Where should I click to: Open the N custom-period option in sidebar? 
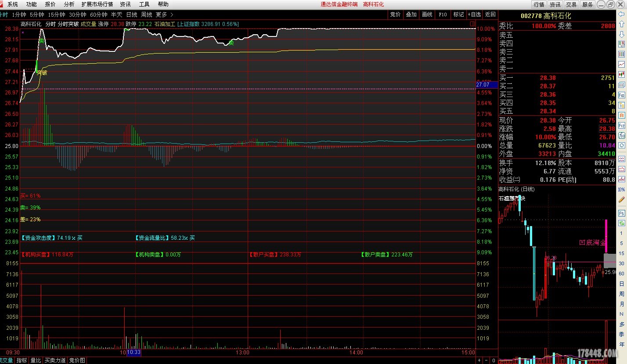(x=621, y=314)
